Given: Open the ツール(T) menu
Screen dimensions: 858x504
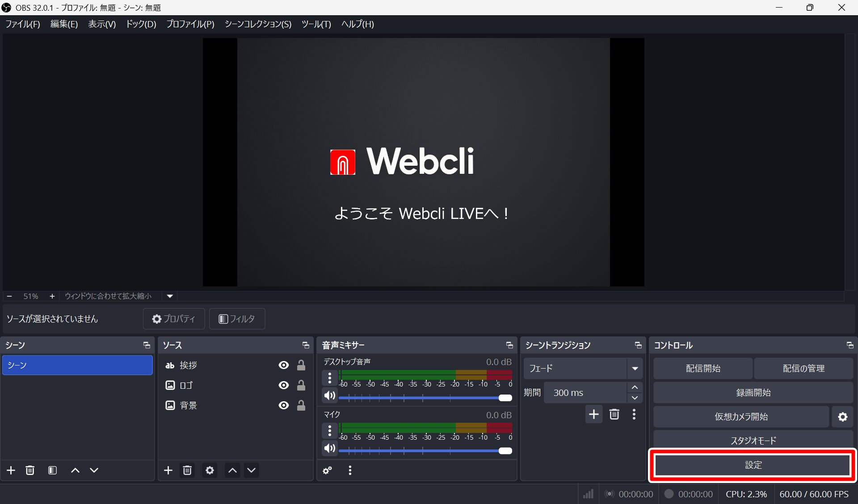Looking at the screenshot, I should (x=316, y=24).
